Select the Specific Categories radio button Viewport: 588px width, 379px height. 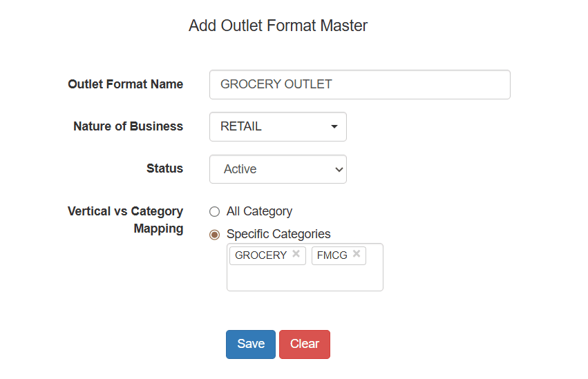click(x=214, y=235)
